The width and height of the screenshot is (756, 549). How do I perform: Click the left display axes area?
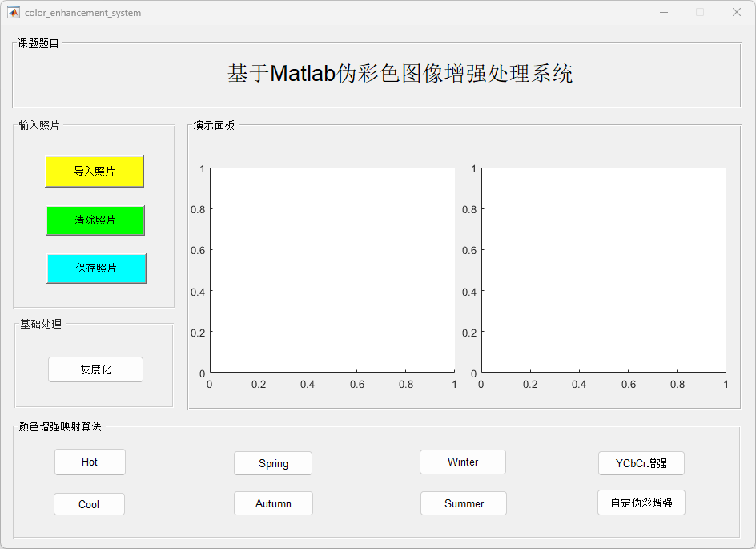(332, 269)
